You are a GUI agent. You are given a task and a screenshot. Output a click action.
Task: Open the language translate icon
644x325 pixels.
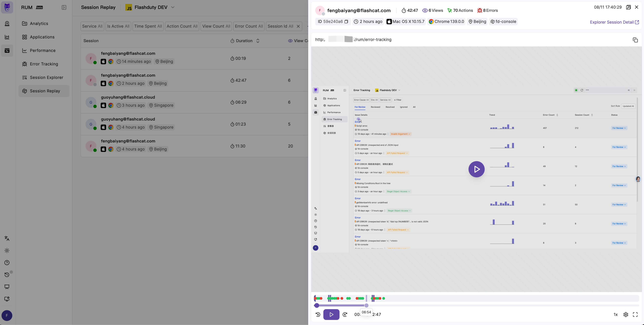point(7,238)
